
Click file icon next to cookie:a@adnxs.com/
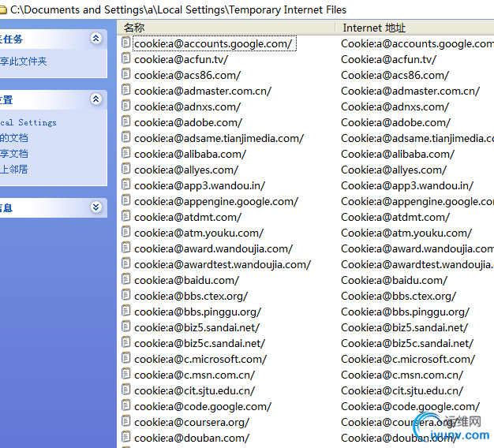click(126, 105)
